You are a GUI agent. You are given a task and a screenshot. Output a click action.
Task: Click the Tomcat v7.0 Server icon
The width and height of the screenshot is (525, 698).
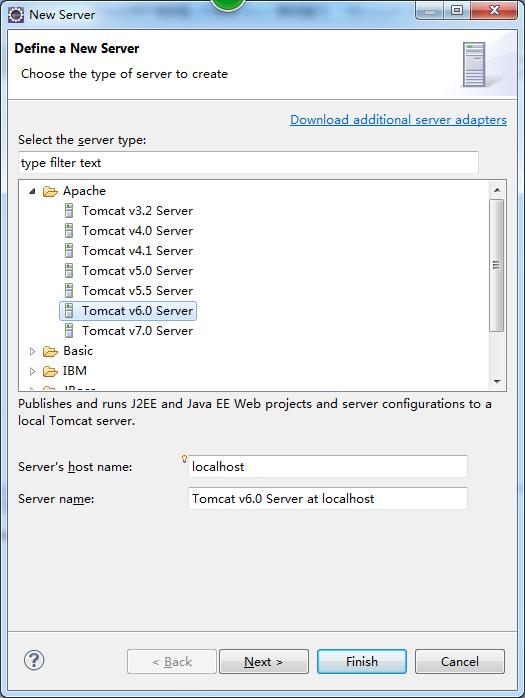[x=69, y=331]
